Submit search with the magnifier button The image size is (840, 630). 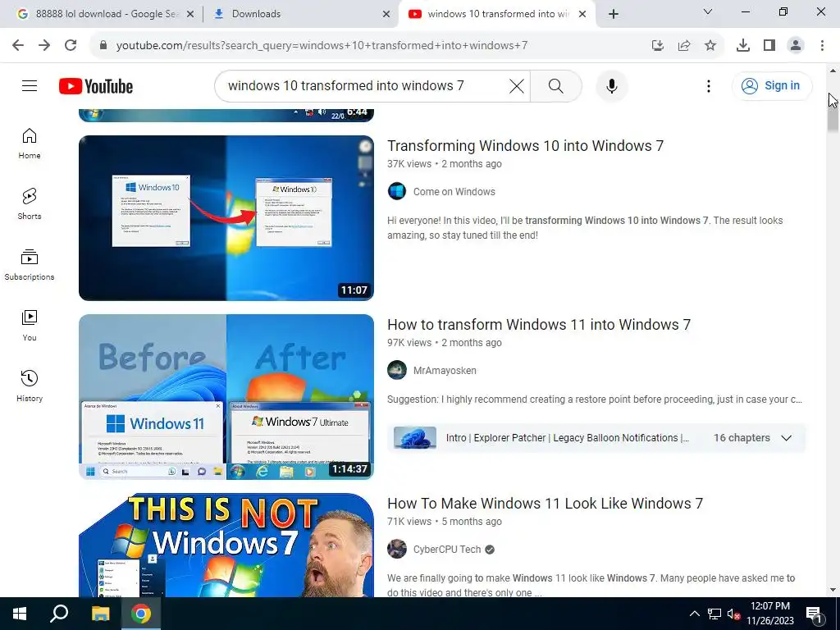(556, 85)
